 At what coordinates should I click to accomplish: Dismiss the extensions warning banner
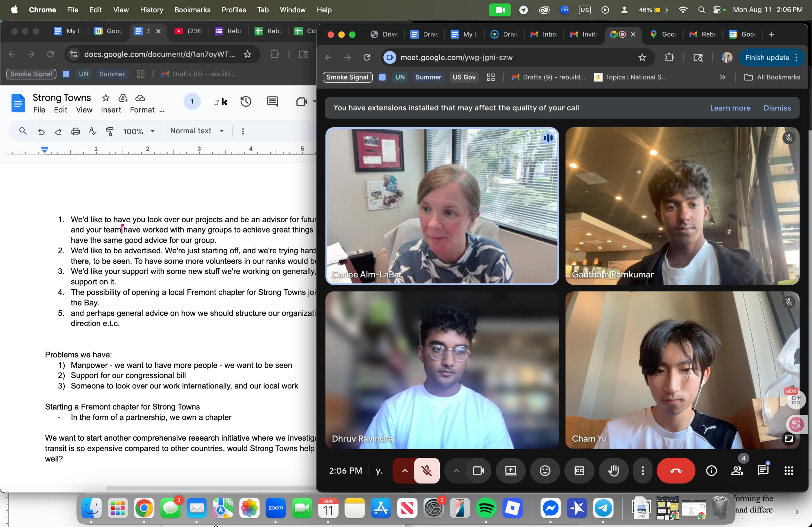(x=777, y=108)
